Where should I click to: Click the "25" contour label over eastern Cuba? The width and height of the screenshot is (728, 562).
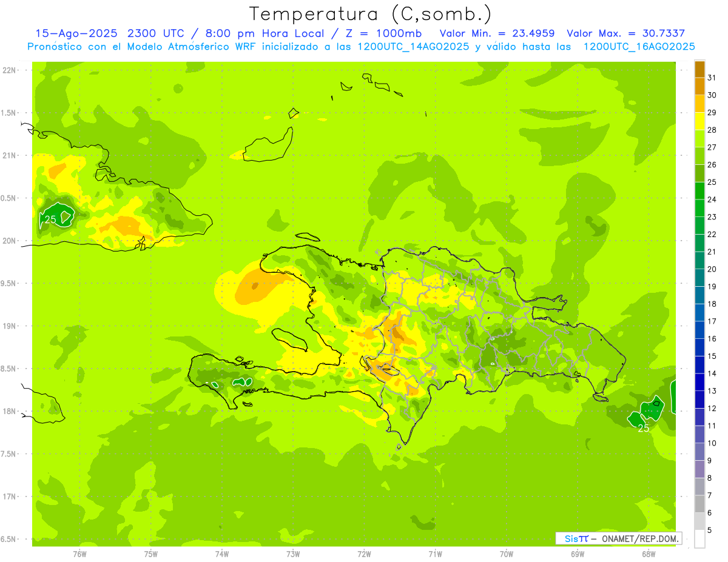50,219
